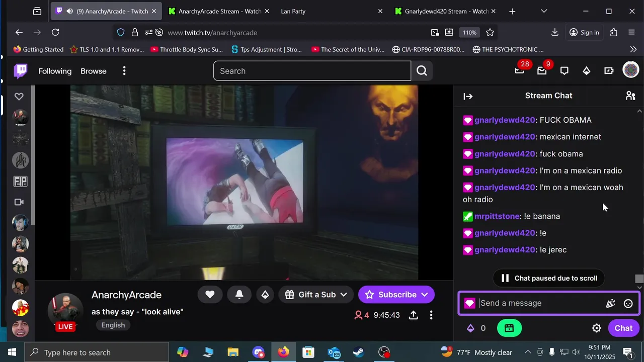Open Firefox extensions puzzle icon

pos(613,32)
